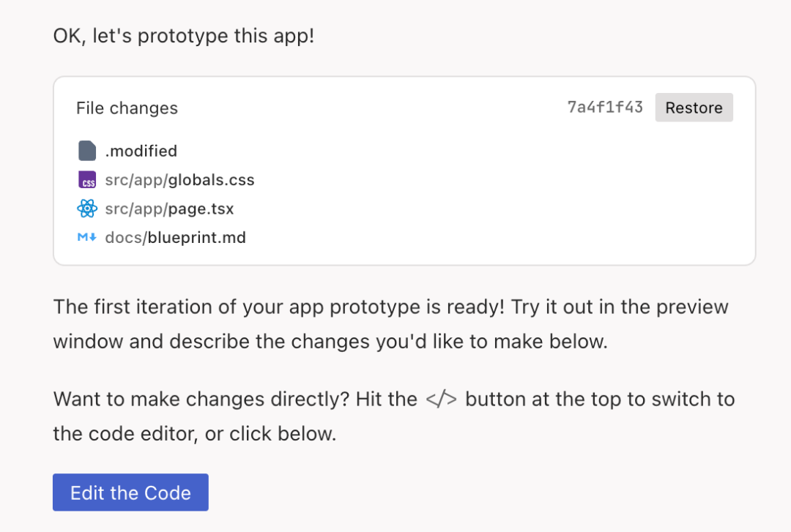The width and height of the screenshot is (791, 532).
Task: Click the file icon next to .modified
Action: 86,151
